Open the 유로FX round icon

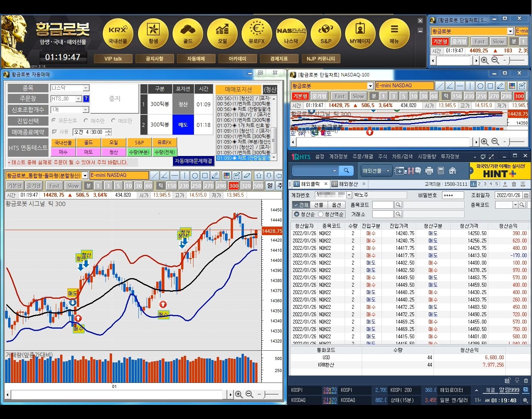tap(257, 34)
